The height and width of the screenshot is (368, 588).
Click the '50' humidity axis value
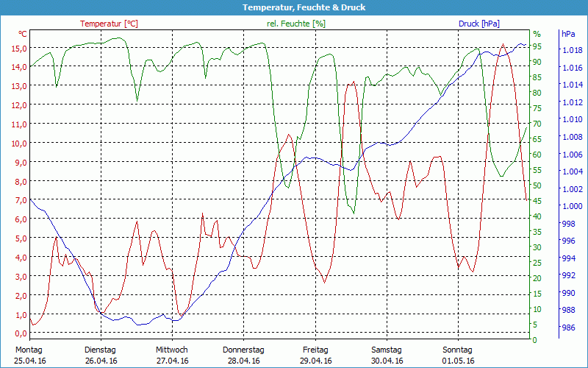click(x=537, y=186)
